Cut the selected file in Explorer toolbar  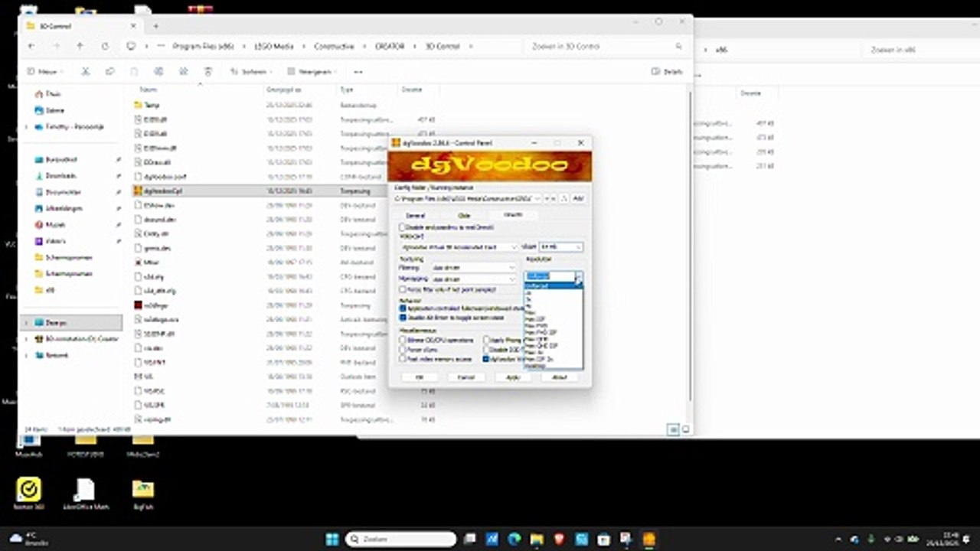85,71
